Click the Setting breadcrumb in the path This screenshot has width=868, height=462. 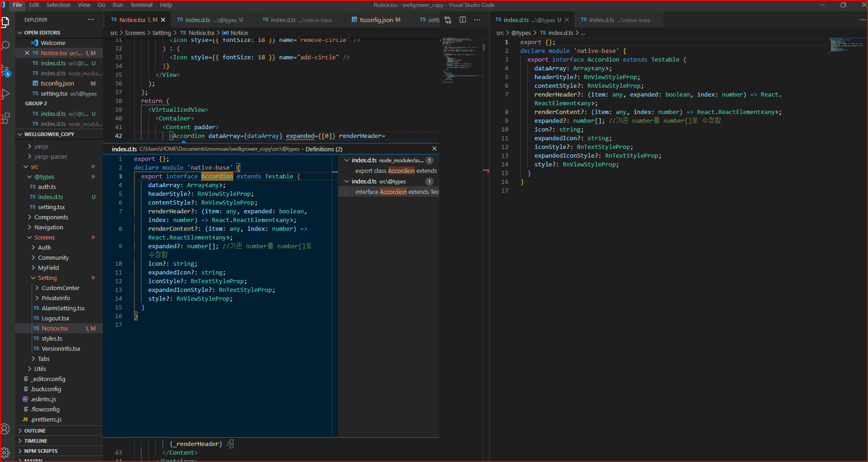161,33
